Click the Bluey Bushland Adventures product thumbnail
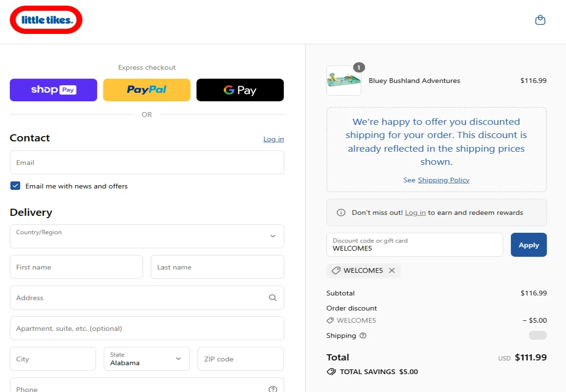Viewport: 566px width, 392px height. (x=343, y=80)
